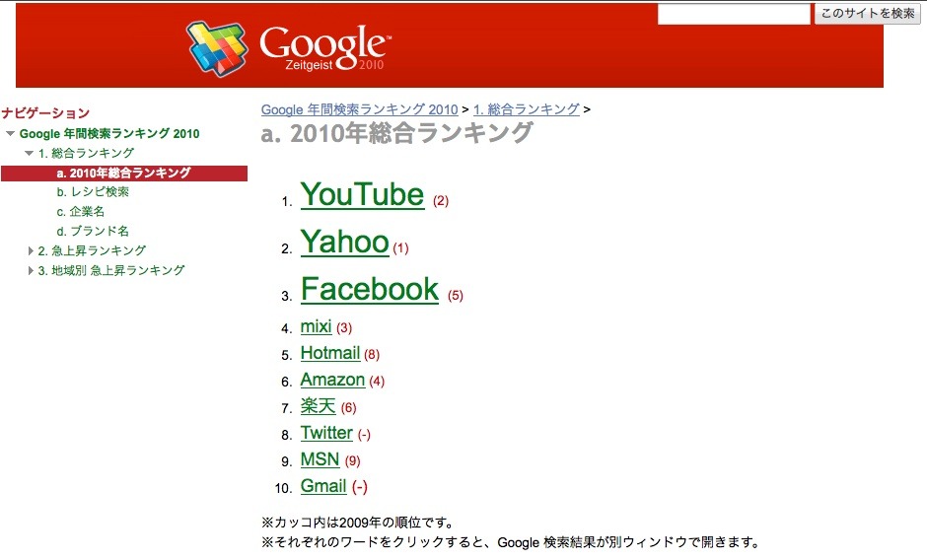927x560 pixels.
Task: Click the (2) previous rank beside YouTube
Action: click(441, 201)
